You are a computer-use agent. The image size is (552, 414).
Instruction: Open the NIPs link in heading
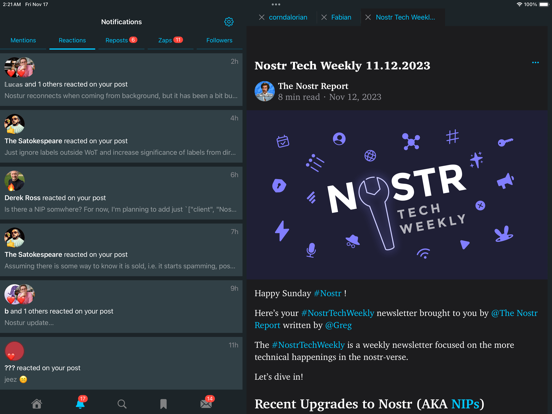point(465,404)
